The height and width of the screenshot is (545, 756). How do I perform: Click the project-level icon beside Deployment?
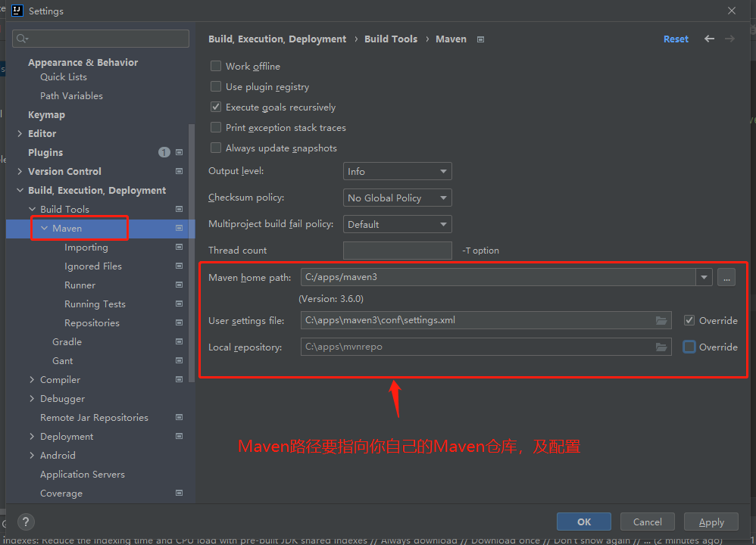(x=179, y=436)
